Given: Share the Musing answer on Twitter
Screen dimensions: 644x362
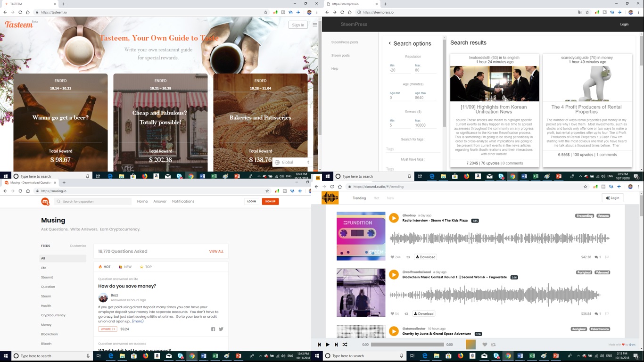Looking at the screenshot, I should 221,329.
